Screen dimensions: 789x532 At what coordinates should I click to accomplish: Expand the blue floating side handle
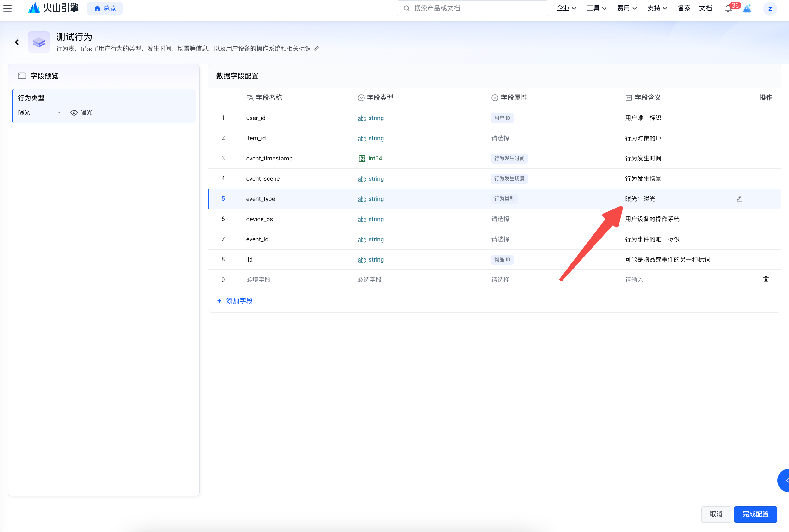(x=785, y=480)
